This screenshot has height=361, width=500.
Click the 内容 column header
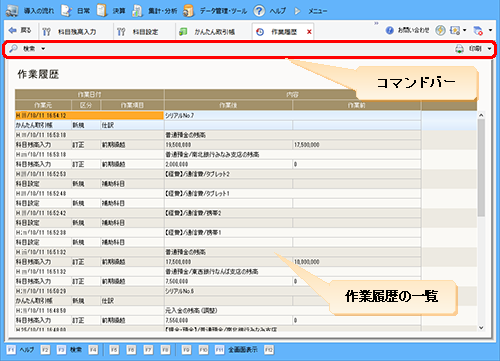tap(292, 95)
